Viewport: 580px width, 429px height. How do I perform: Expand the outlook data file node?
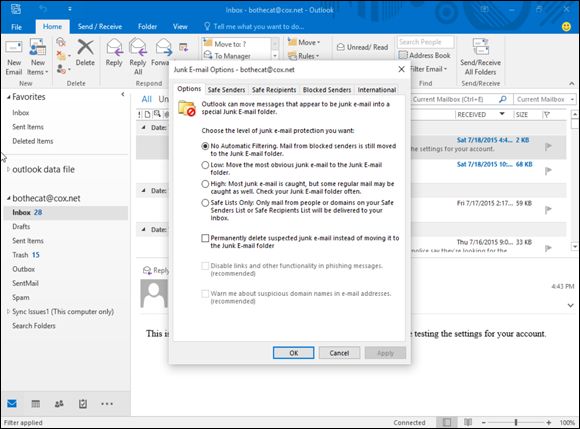[8, 169]
